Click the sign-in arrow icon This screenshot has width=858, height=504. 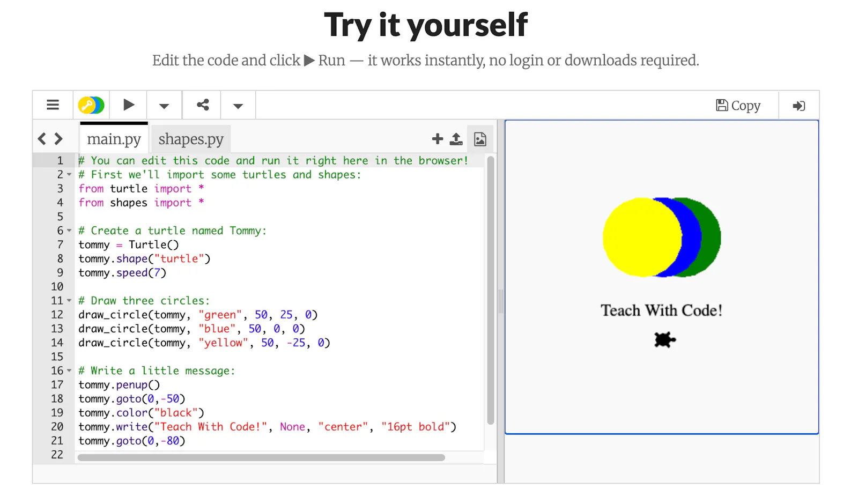tap(799, 106)
